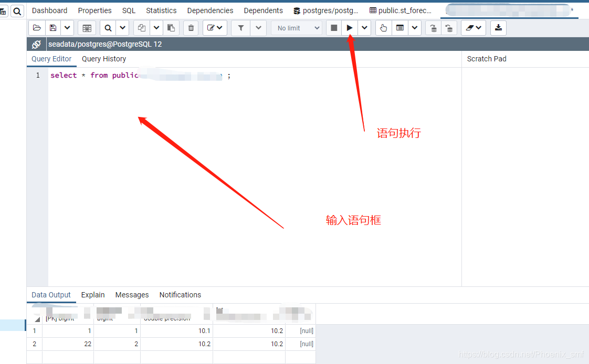The image size is (589, 364).
Task: Execute the query with play button
Action: click(x=349, y=28)
